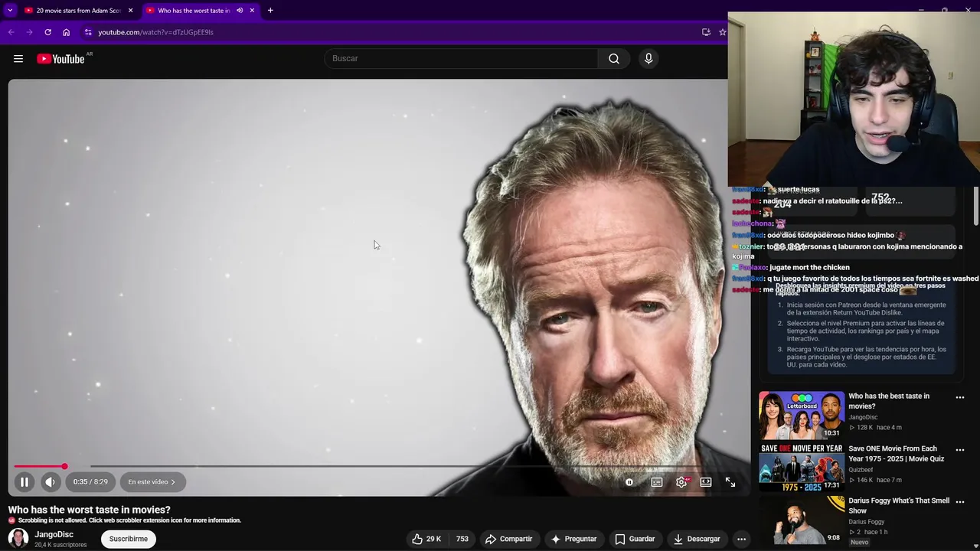Toggle the autoplay switch in the player

click(629, 482)
